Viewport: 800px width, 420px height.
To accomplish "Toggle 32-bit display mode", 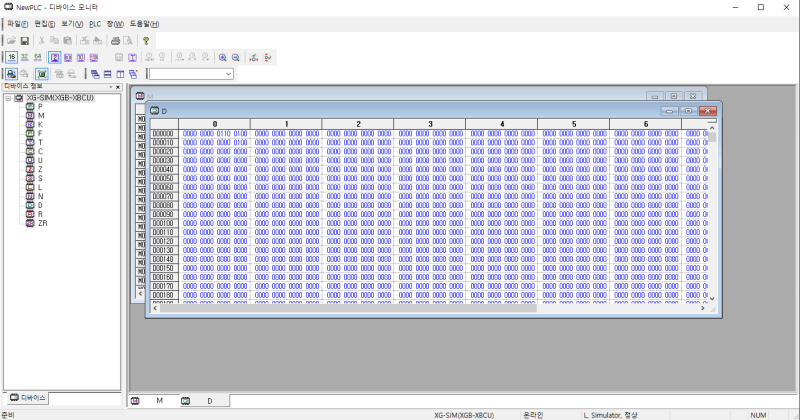I will (24, 57).
